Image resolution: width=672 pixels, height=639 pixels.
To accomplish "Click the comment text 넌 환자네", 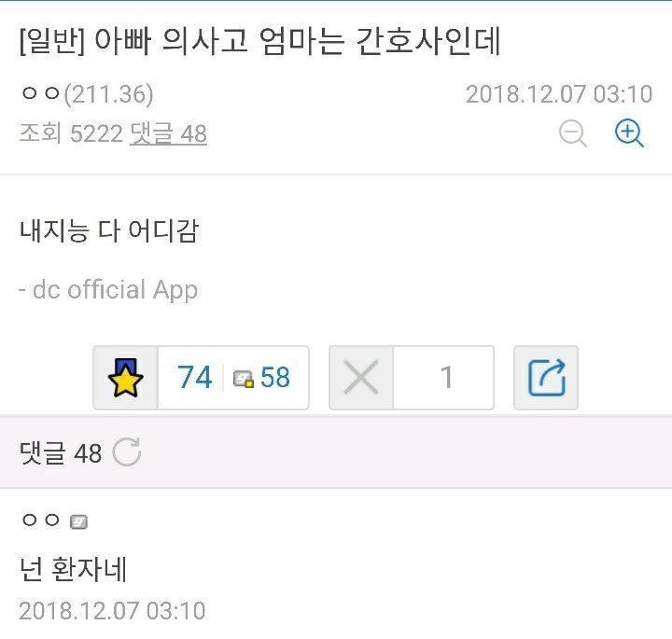I will pos(73,569).
